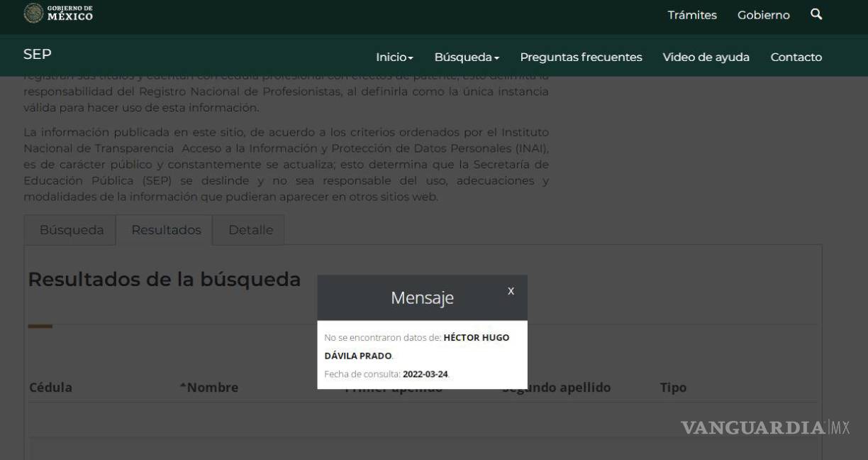The width and height of the screenshot is (868, 460).
Task: Select Video de ayuda menu item
Action: click(x=706, y=57)
